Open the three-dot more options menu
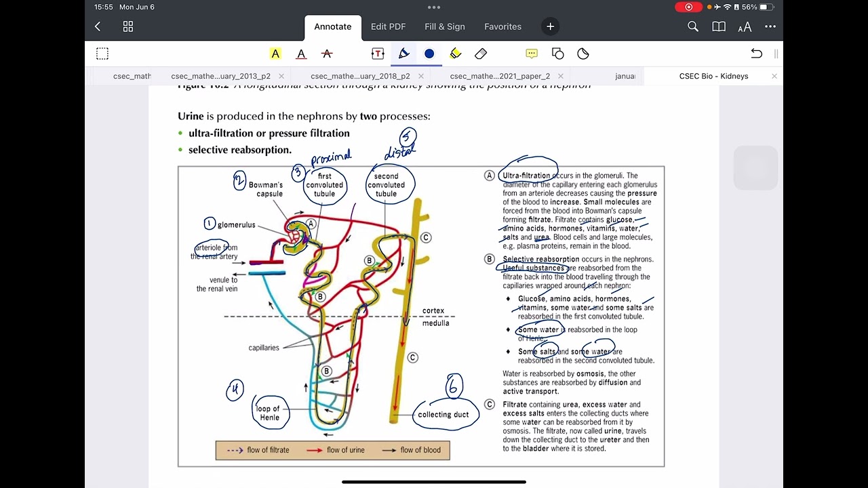The image size is (868, 488). [x=770, y=26]
